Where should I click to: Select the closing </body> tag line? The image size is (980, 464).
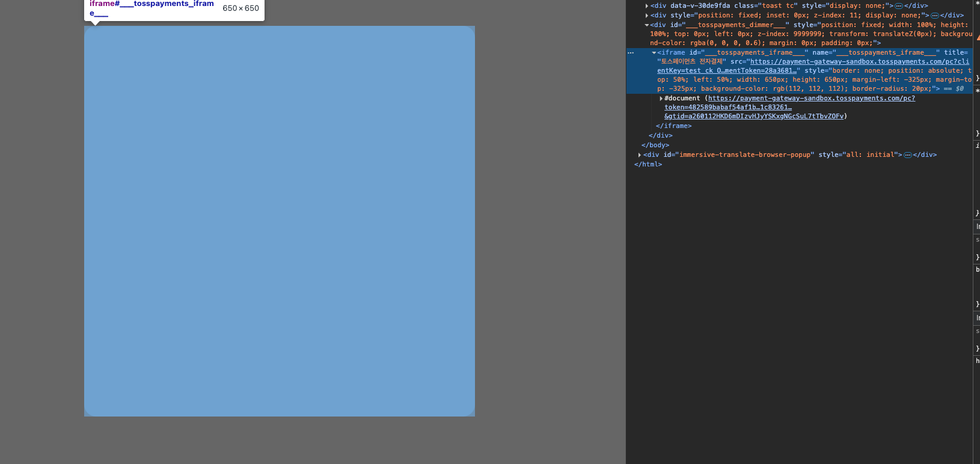pyautogui.click(x=655, y=145)
